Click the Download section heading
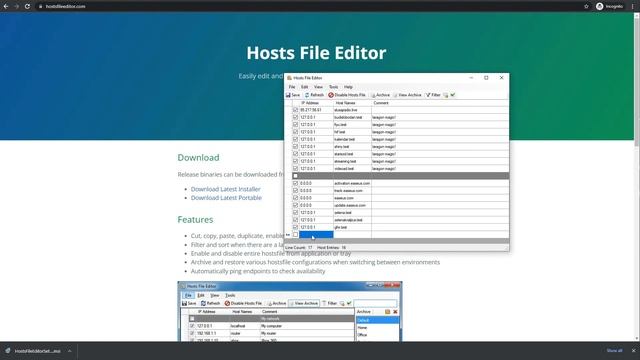 pos(198,158)
